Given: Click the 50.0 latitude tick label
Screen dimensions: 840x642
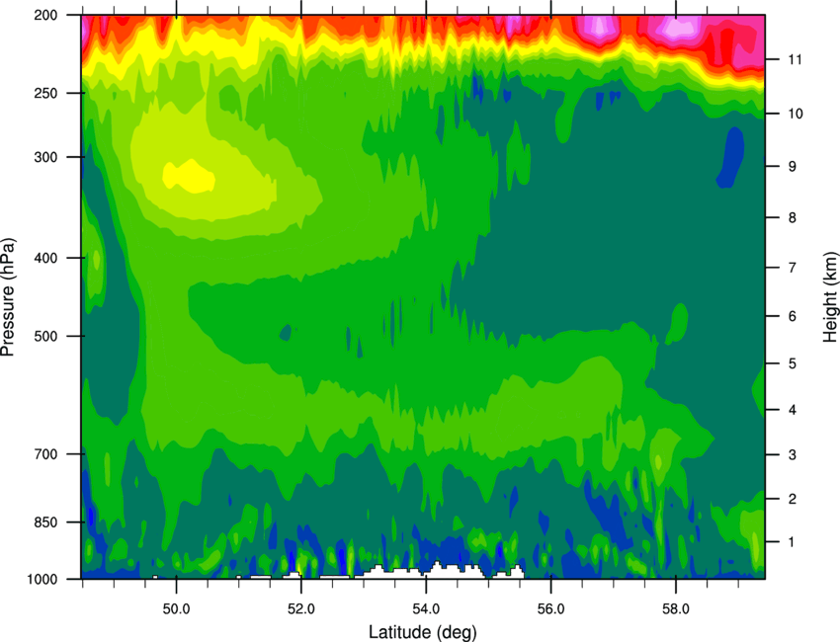Looking at the screenshot, I should 176,609.
